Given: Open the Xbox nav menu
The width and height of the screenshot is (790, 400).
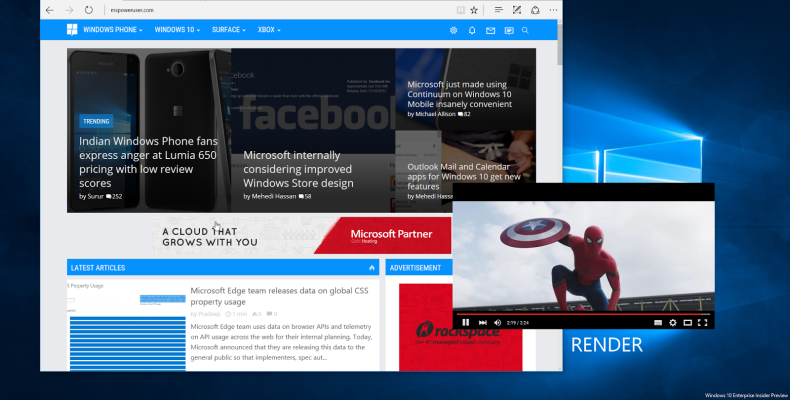Looking at the screenshot, I should (x=269, y=30).
